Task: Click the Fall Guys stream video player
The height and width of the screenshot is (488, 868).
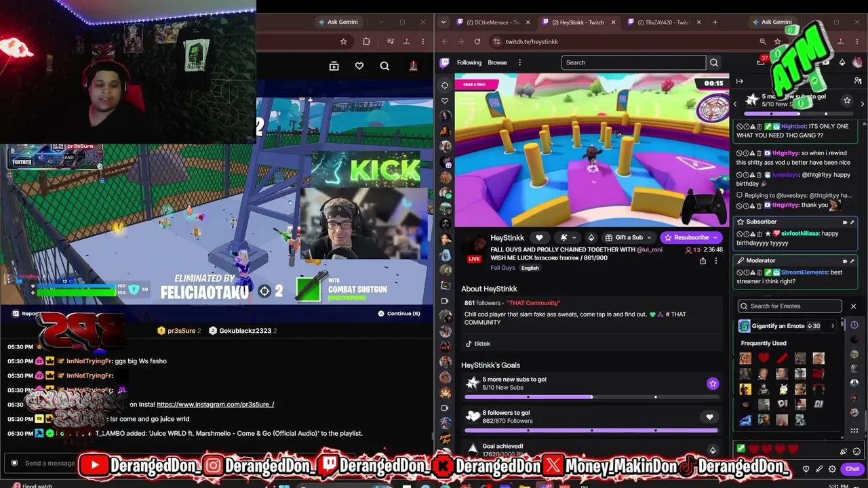Action: coord(591,150)
